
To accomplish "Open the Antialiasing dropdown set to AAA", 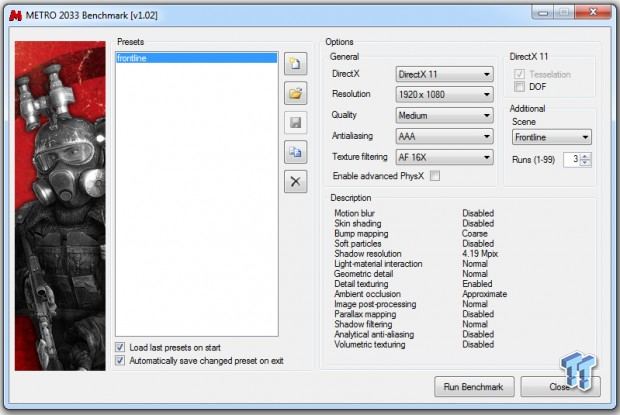I will (444, 136).
